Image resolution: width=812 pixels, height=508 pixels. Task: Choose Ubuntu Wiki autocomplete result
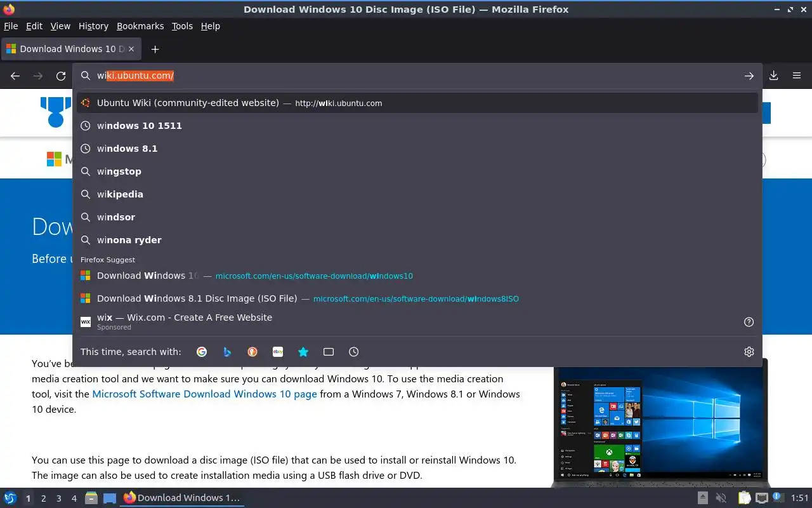(417, 103)
